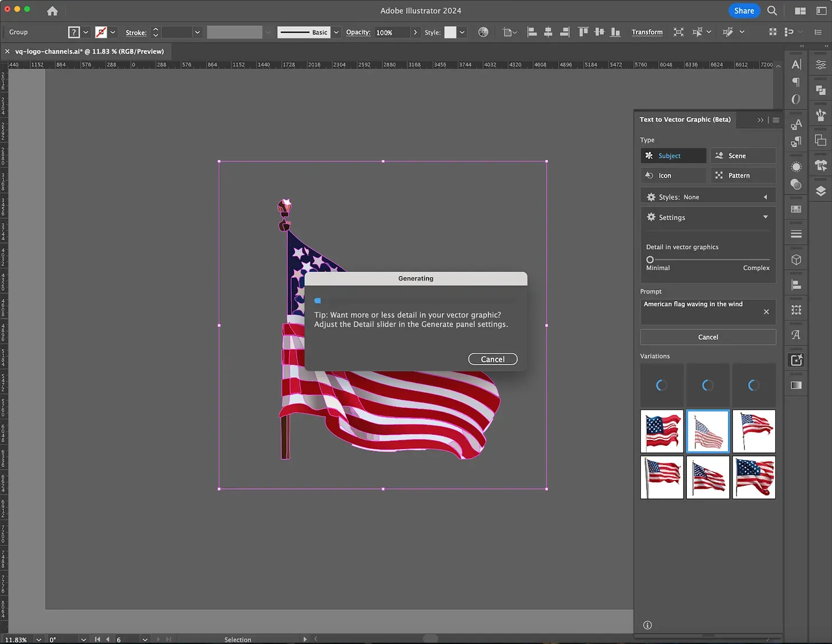Open the Gradient panel

click(796, 385)
